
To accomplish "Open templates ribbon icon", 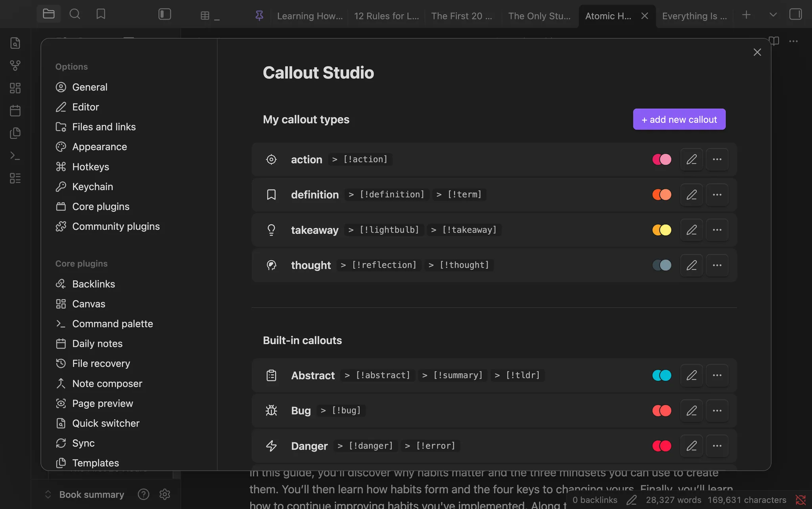I will click(15, 133).
